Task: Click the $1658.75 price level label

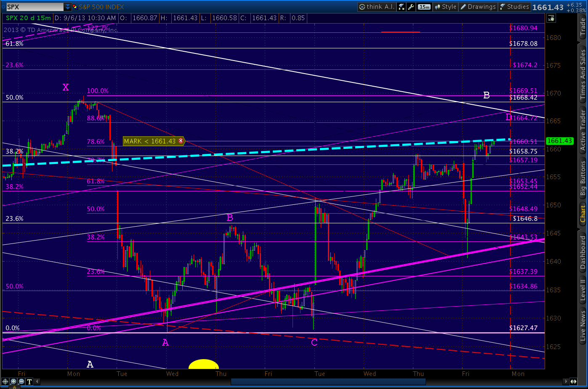Action: [x=523, y=151]
